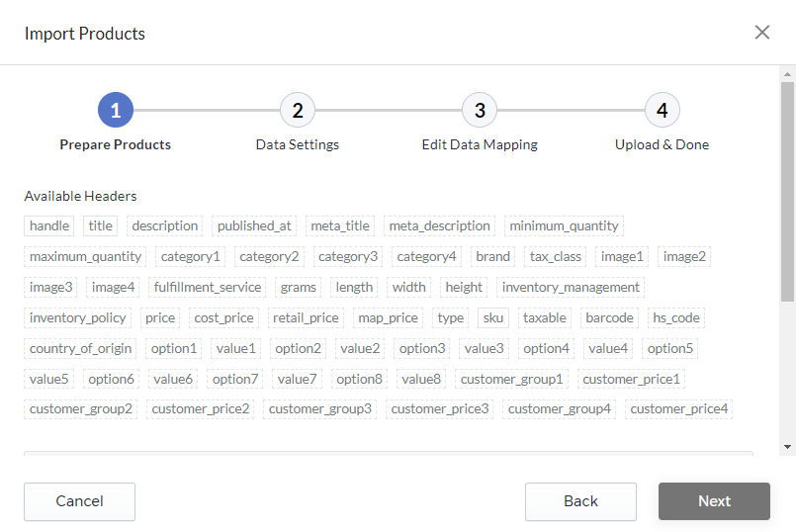Click the Data Settings step label
This screenshot has width=796, height=532.
pos(298,144)
